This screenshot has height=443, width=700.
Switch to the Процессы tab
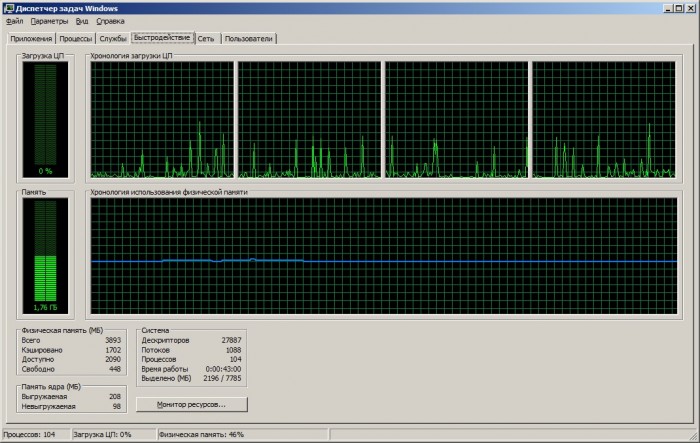pyautogui.click(x=75, y=39)
